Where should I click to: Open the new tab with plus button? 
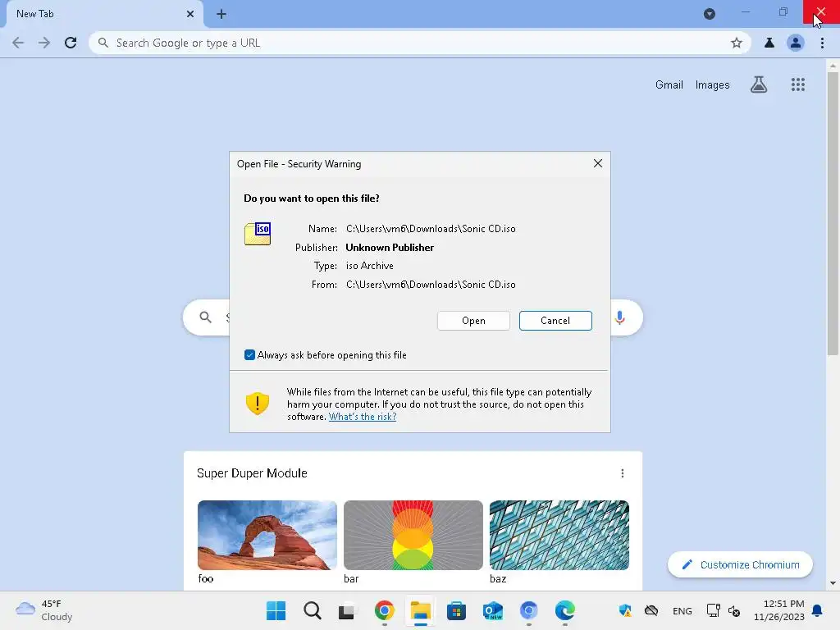(x=221, y=14)
